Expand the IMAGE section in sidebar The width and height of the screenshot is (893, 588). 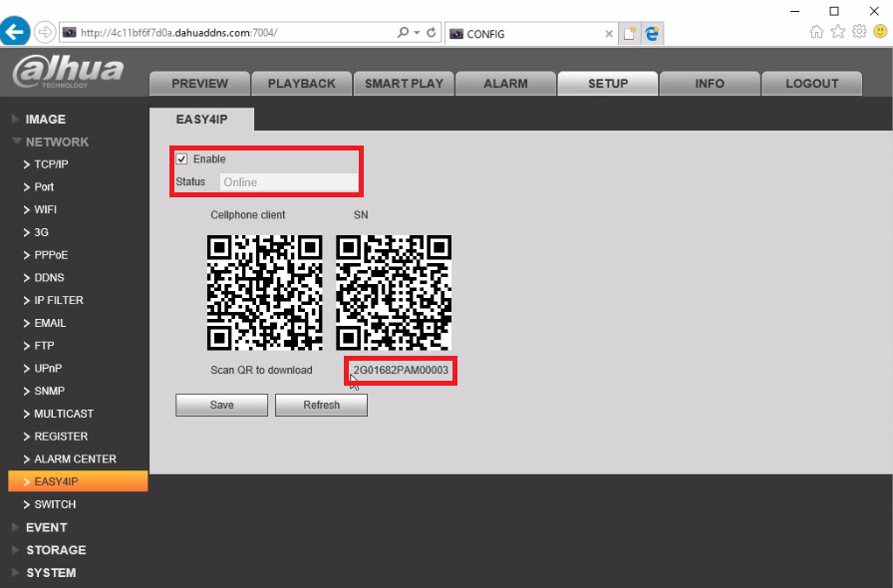coord(45,119)
